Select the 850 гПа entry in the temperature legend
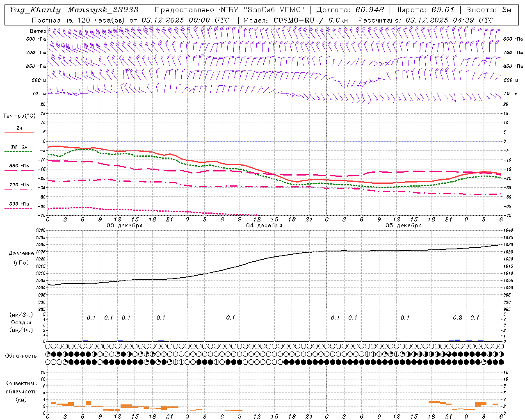 click(19, 166)
